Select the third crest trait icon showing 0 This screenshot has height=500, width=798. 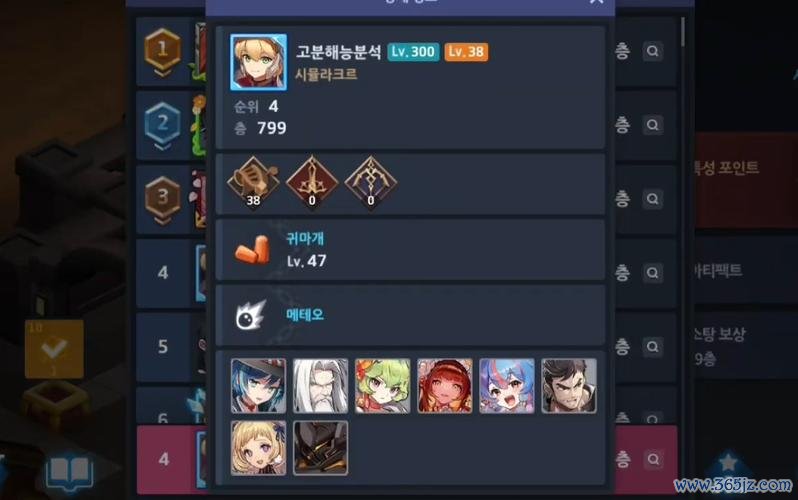[x=371, y=182]
